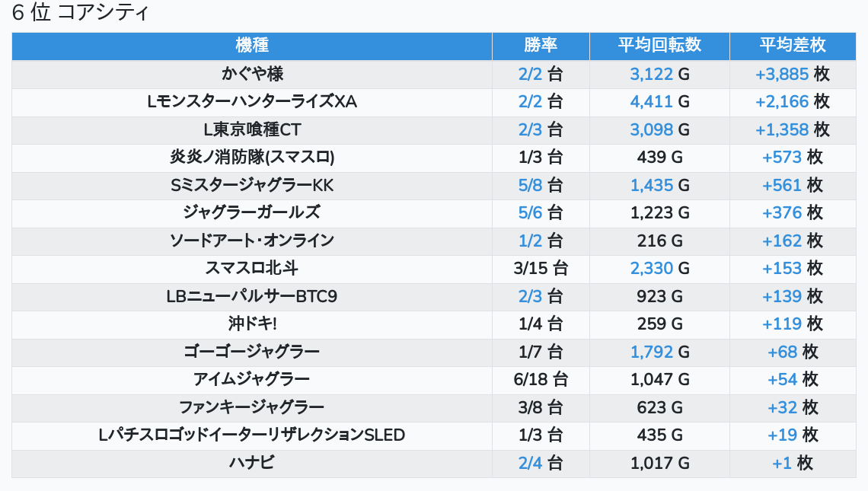The image size is (868, 491).
Task: Click 2/4 台 win rate cell
Action: pos(541,463)
